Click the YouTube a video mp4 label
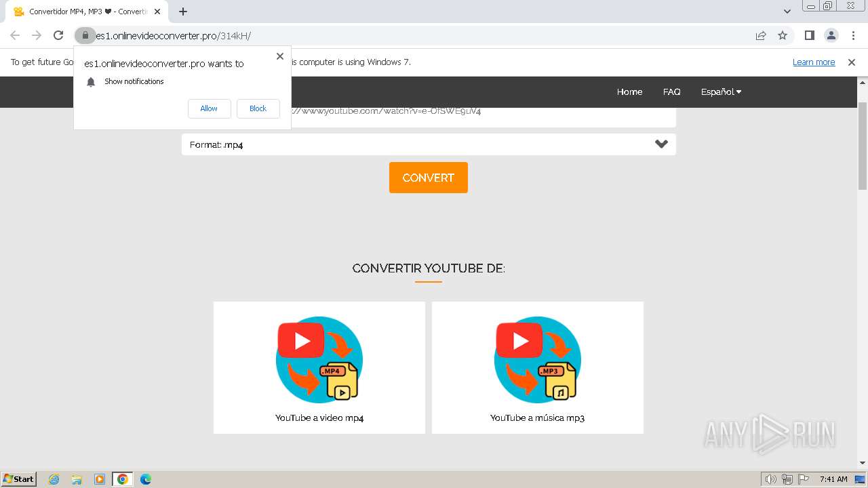This screenshot has width=868, height=488. [319, 418]
